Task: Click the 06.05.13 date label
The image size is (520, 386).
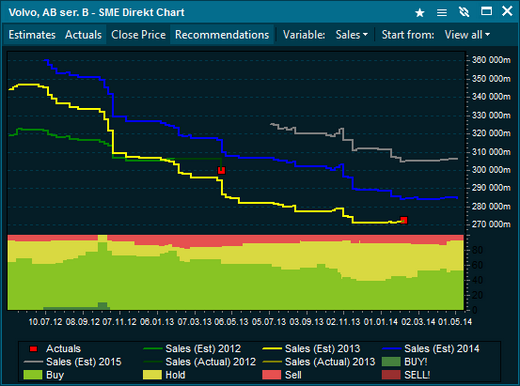Action: pyautogui.click(x=231, y=322)
